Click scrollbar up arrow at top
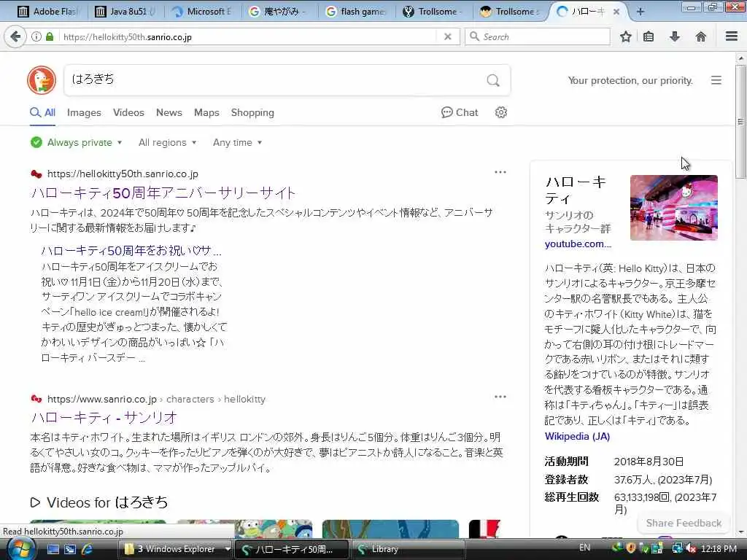This screenshot has width=747, height=560. point(740,58)
